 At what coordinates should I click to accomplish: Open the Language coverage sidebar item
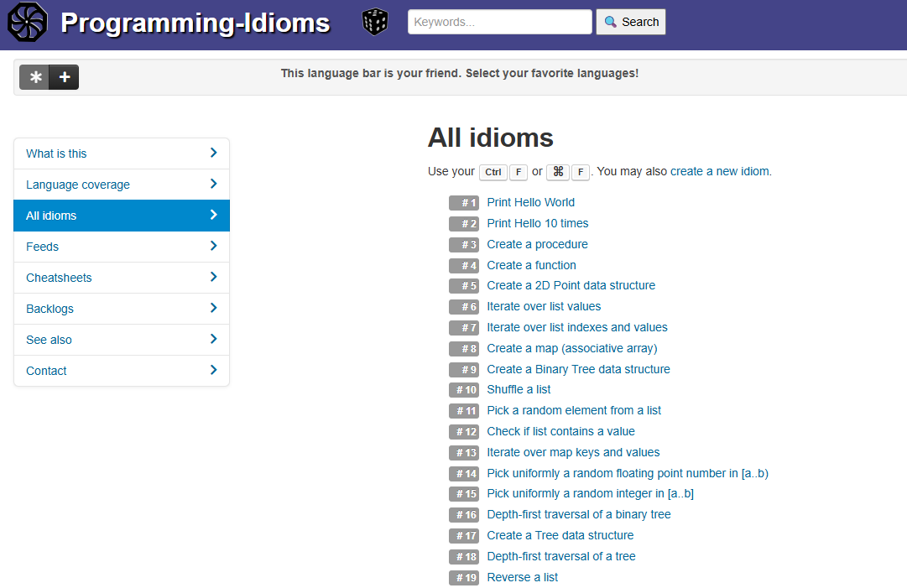pyautogui.click(x=122, y=185)
